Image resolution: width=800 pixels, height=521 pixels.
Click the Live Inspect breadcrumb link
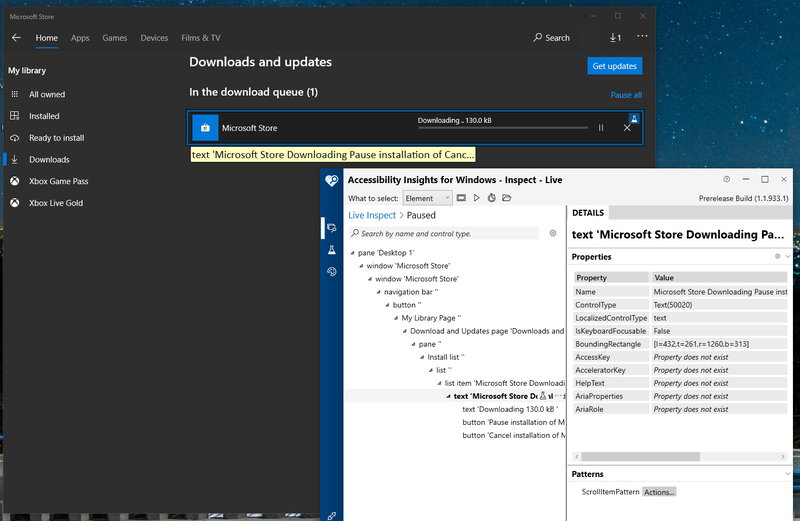tap(372, 215)
